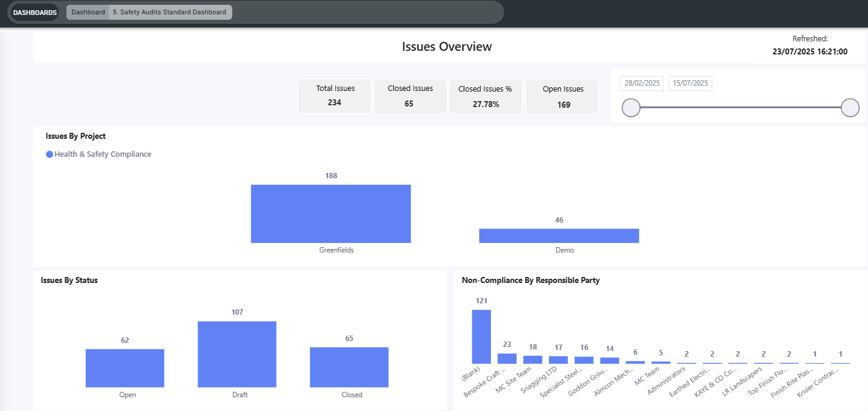868x411 pixels.
Task: Select the Dashboard breadcrumb tab
Action: 88,12
